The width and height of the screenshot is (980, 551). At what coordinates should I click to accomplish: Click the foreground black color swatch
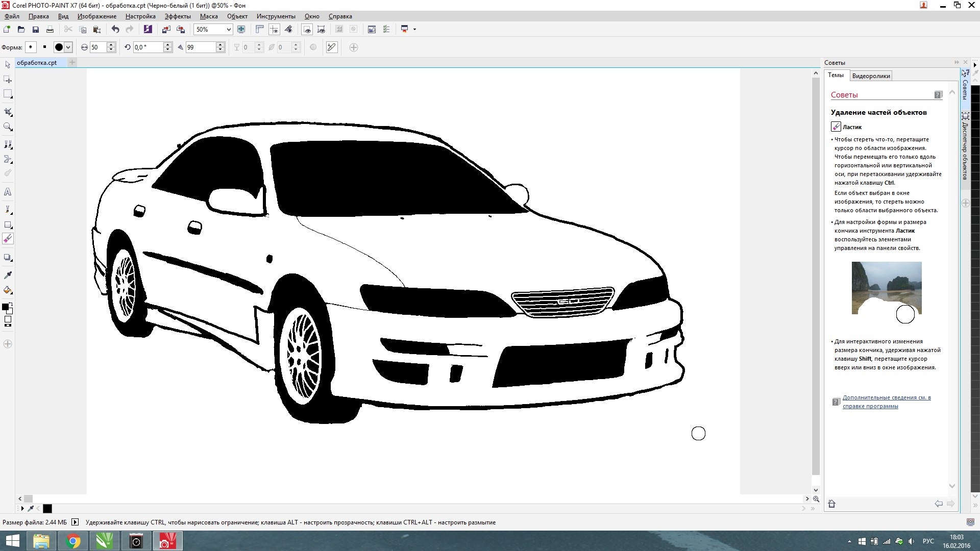pos(5,307)
